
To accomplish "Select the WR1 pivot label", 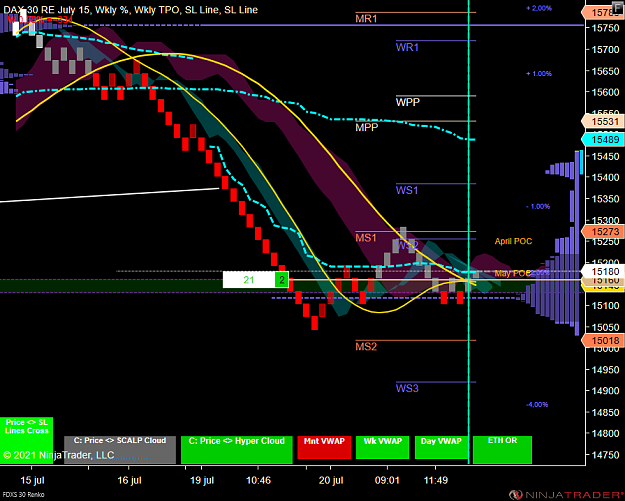I will click(x=407, y=47).
